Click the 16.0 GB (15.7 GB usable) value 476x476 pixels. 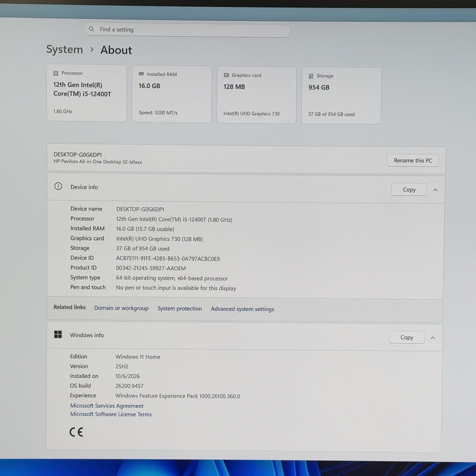click(145, 229)
